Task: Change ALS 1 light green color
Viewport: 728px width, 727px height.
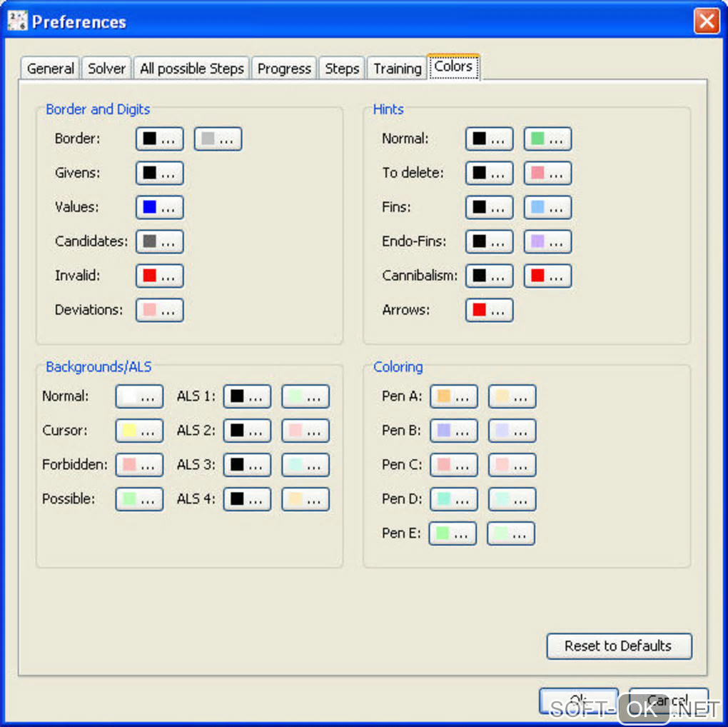Action: coord(305,397)
